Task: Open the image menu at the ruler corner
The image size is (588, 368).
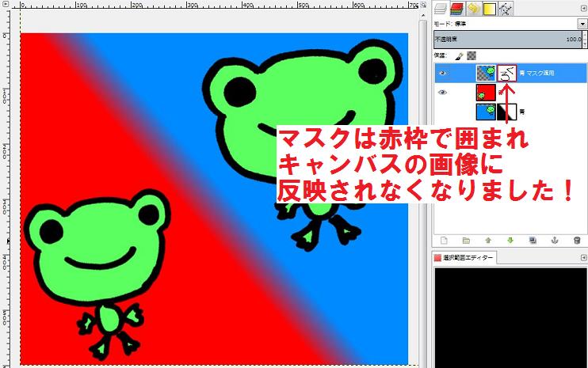Action: [x=6, y=4]
